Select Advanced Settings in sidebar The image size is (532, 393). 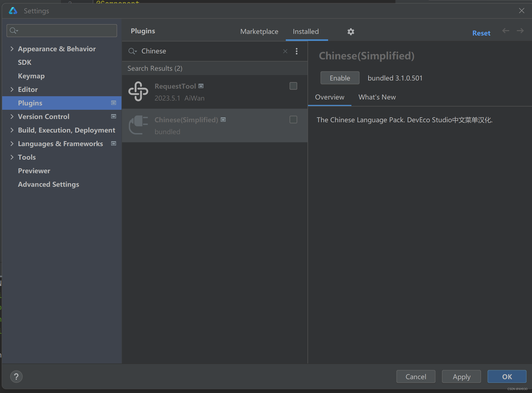pyautogui.click(x=49, y=184)
